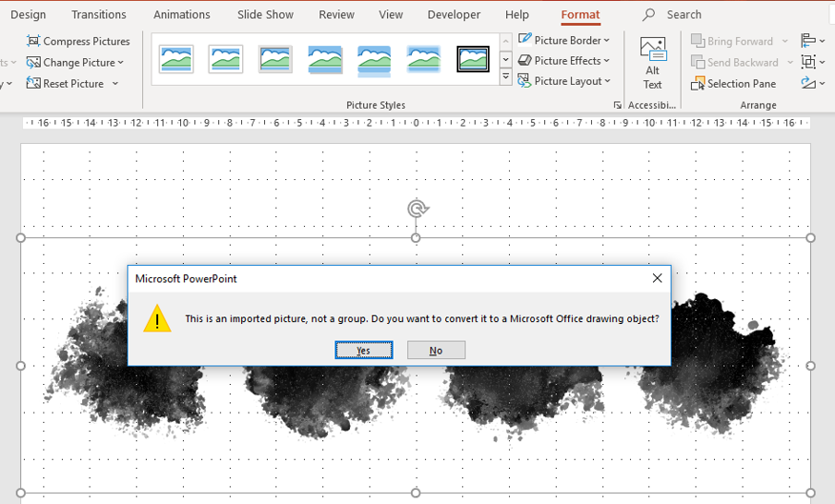Open Picture Effects dropdown
835x504 pixels.
click(x=563, y=61)
